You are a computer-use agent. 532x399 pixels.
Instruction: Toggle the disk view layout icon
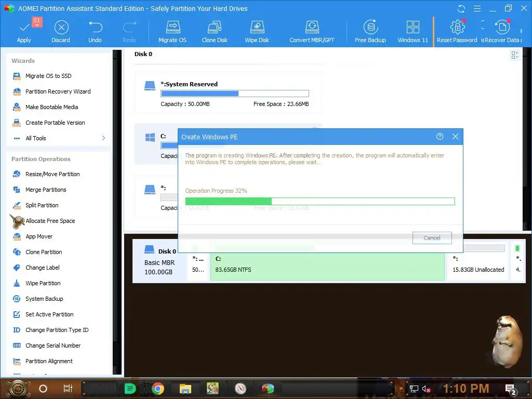tap(515, 55)
